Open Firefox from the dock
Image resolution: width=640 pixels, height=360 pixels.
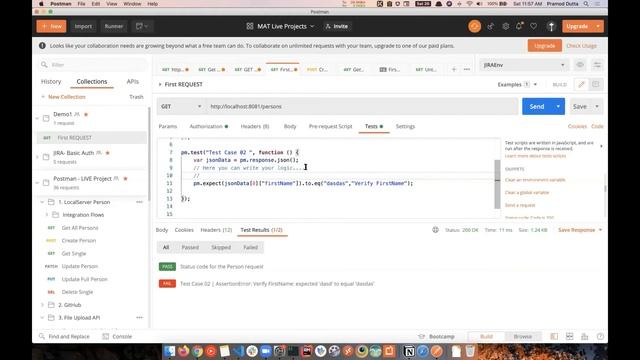pos(184,351)
